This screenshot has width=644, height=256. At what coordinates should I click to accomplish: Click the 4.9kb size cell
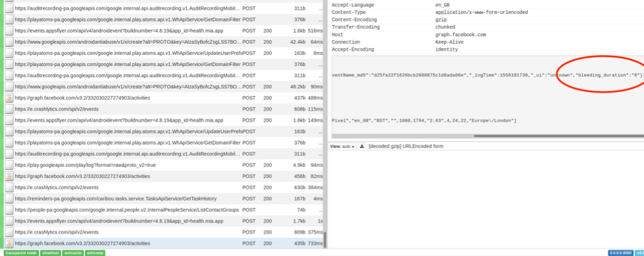point(299,165)
